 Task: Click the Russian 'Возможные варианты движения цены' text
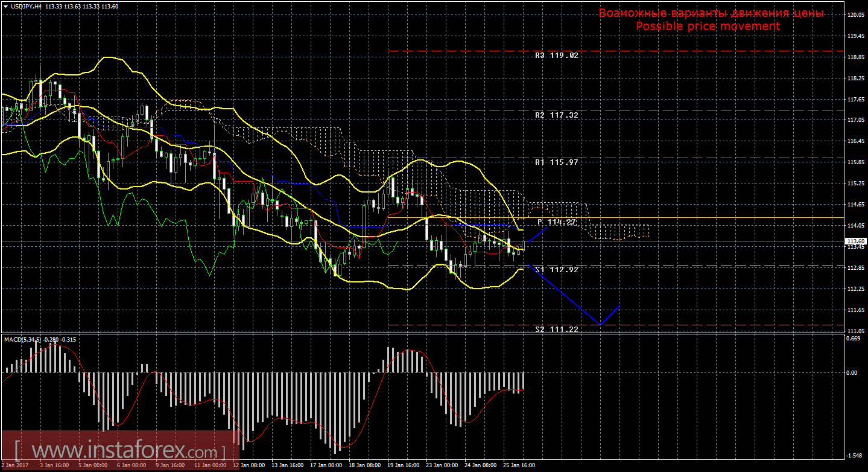711,13
